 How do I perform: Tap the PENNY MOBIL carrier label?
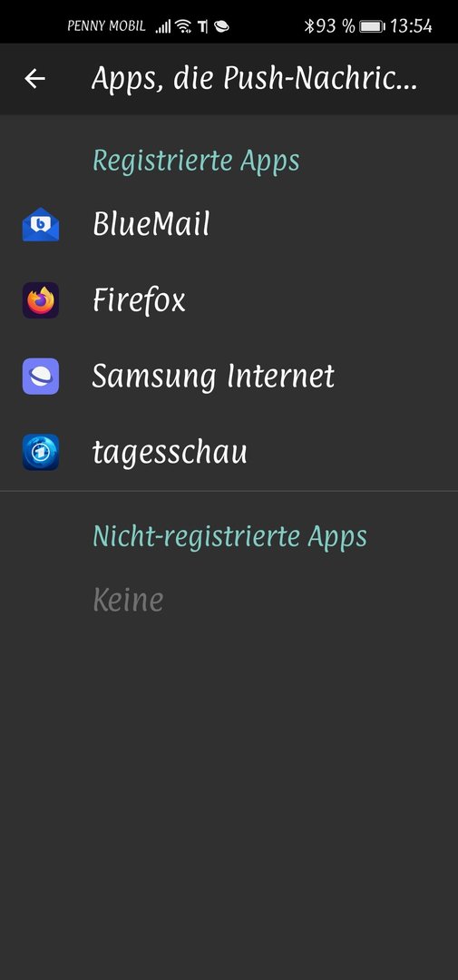pos(106,26)
